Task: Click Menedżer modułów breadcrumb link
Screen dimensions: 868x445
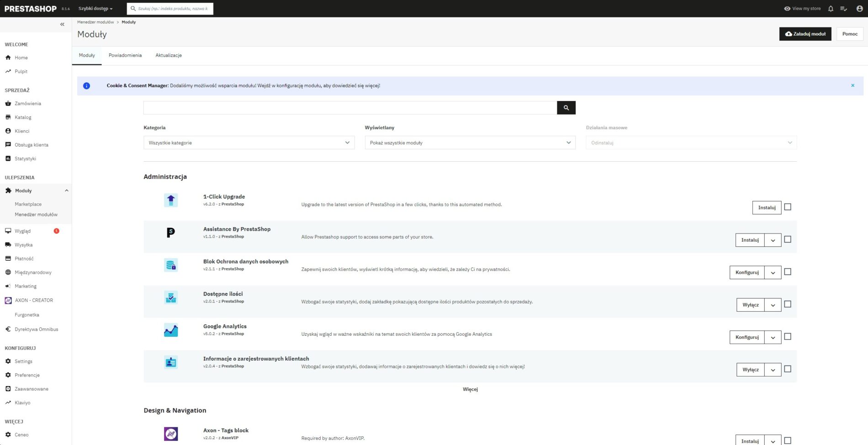Action: coord(95,22)
